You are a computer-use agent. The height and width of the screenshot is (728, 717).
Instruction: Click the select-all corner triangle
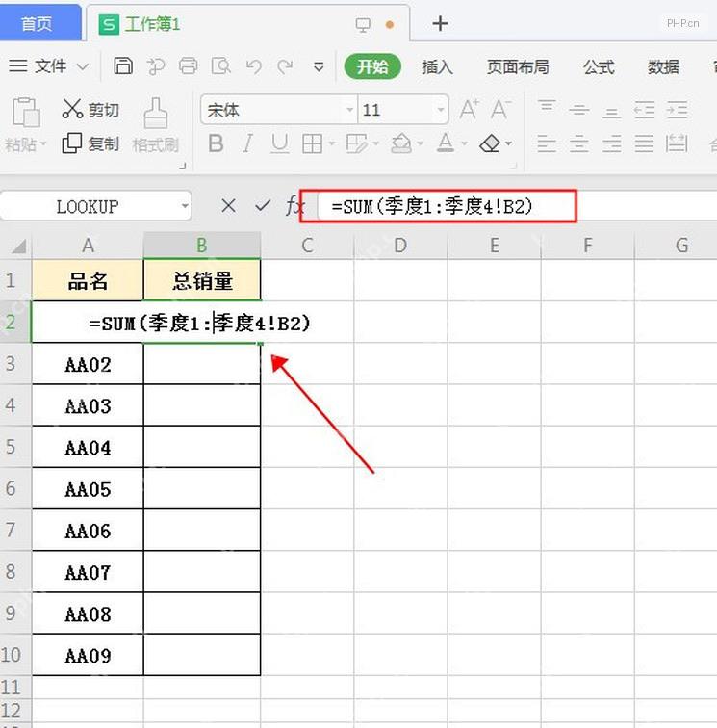pos(17,246)
